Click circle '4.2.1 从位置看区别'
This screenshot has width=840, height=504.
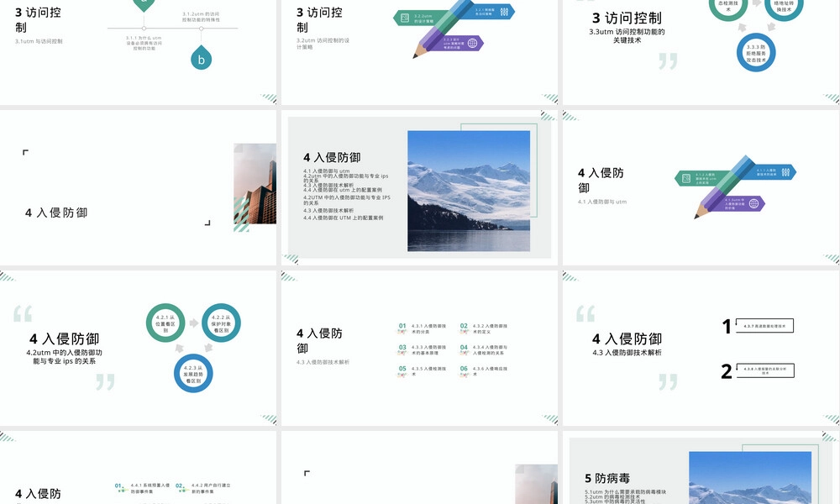[x=165, y=323]
